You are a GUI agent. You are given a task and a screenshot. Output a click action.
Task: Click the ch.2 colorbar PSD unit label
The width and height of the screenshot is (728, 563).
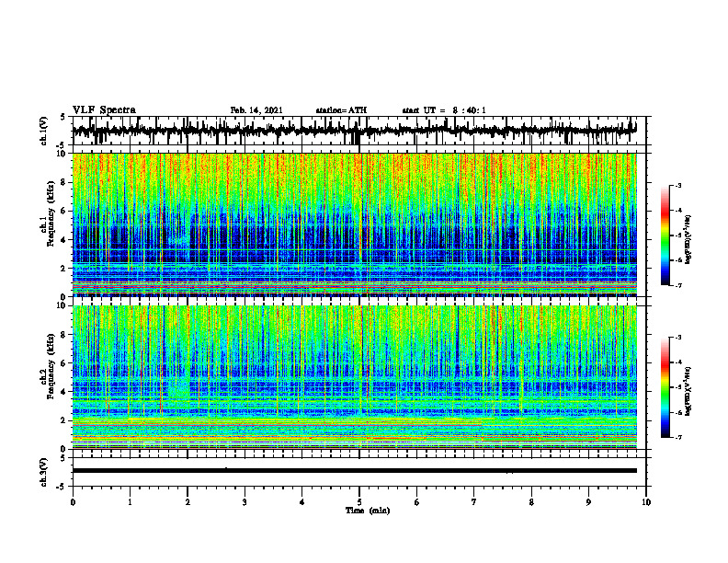tap(688, 391)
